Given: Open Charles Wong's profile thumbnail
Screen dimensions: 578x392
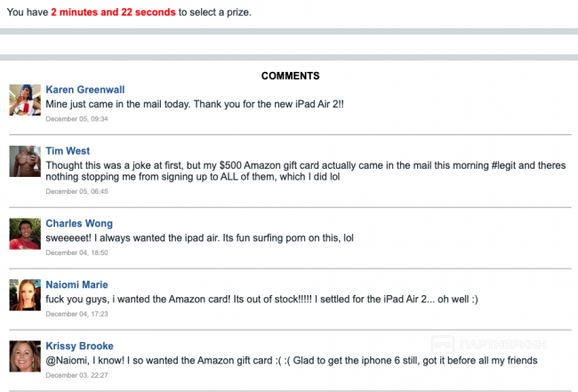Looking at the screenshot, I should [x=24, y=234].
